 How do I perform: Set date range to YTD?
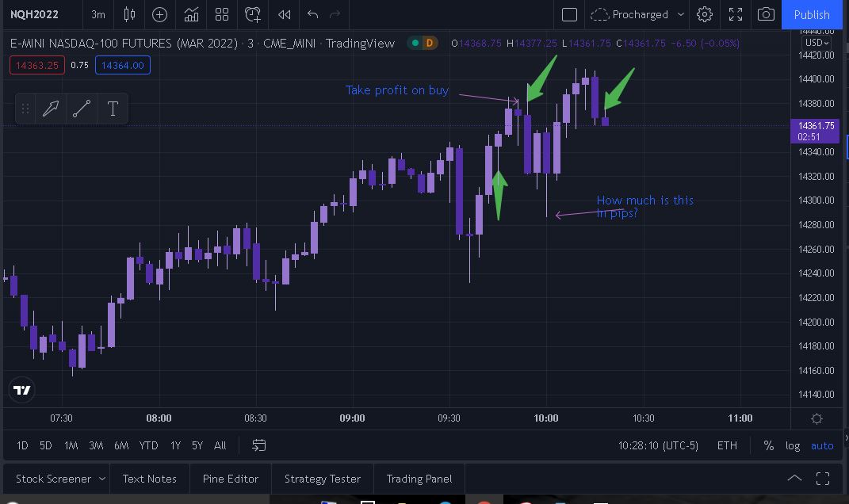(x=148, y=445)
